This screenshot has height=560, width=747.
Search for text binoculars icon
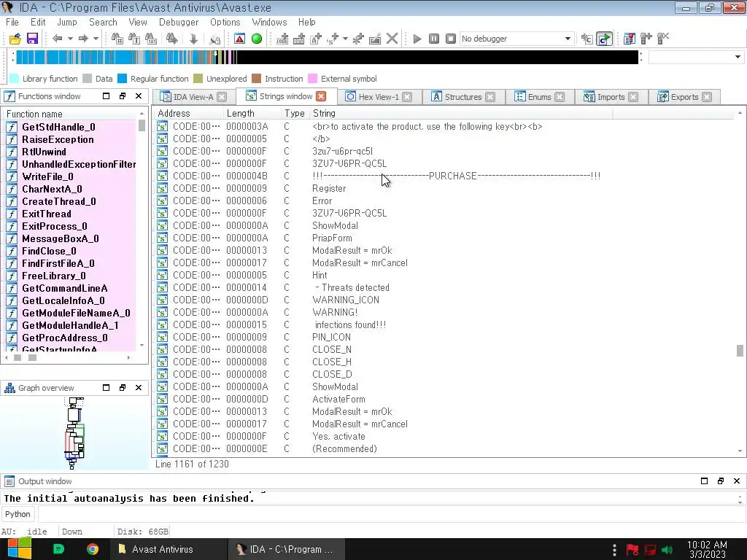point(134,39)
